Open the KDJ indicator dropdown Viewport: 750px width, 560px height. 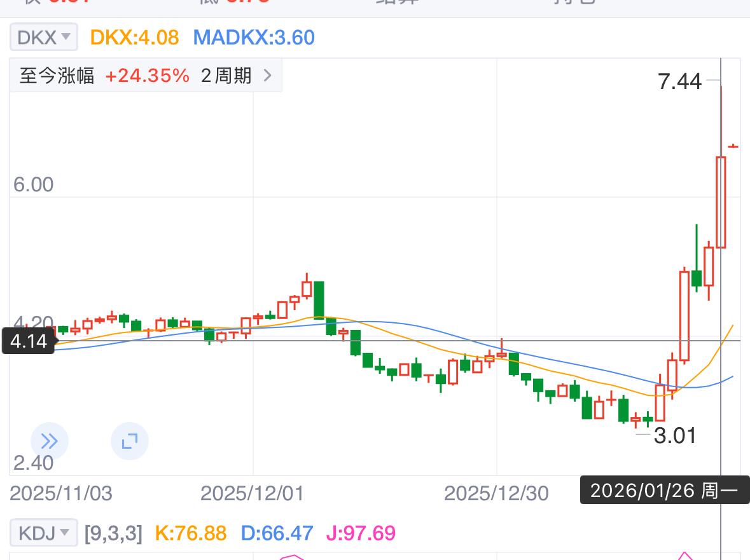[43, 533]
